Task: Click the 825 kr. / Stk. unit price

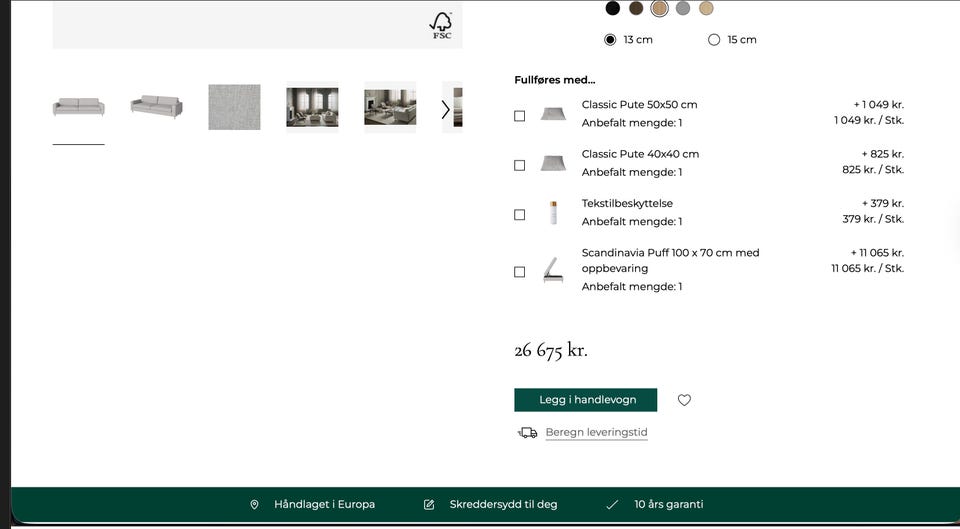Action: coord(872,170)
